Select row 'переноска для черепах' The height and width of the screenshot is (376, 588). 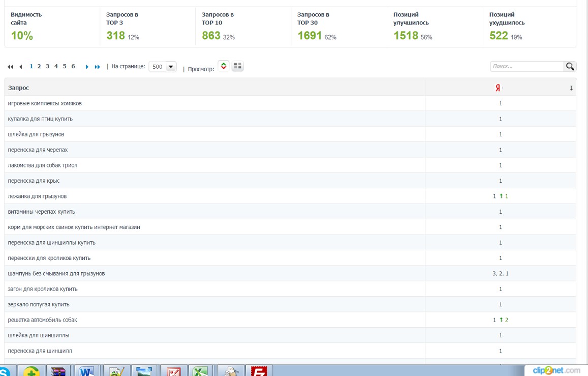point(290,150)
